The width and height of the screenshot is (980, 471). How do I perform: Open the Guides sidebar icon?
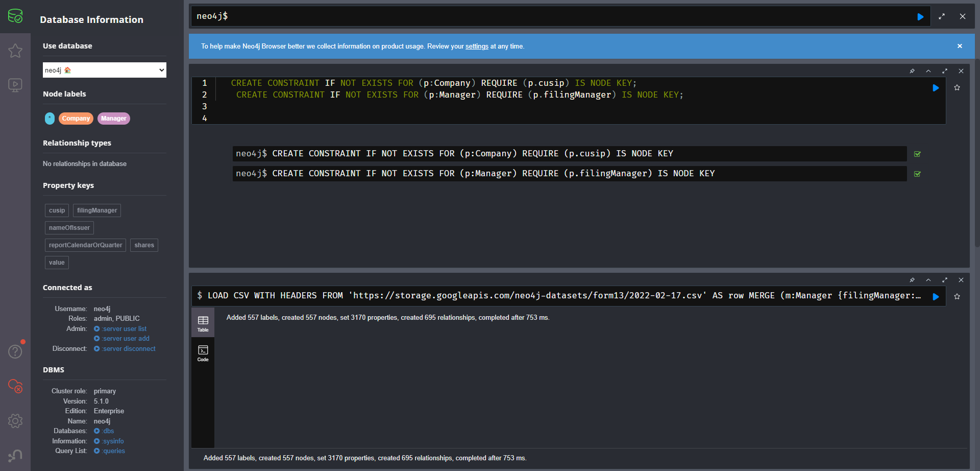click(15, 85)
